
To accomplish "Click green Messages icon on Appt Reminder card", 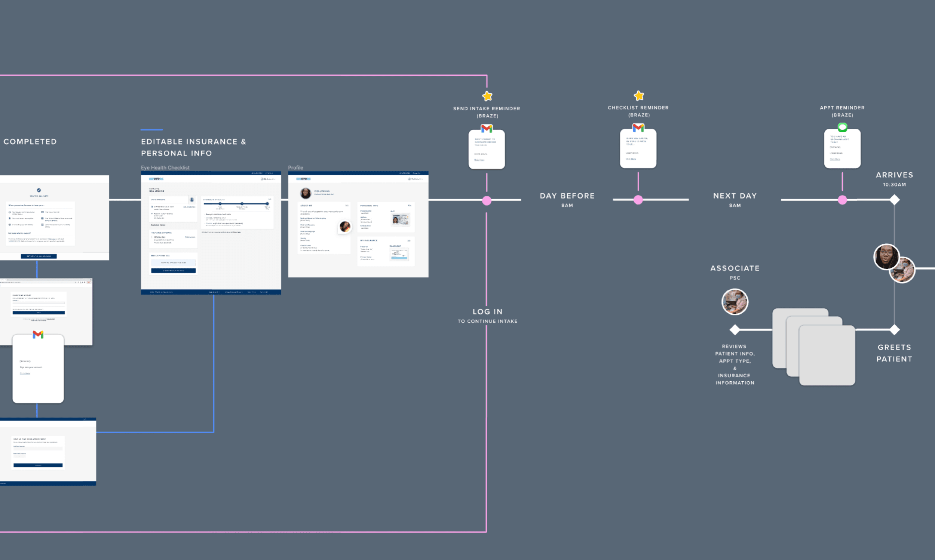I will pyautogui.click(x=842, y=127).
